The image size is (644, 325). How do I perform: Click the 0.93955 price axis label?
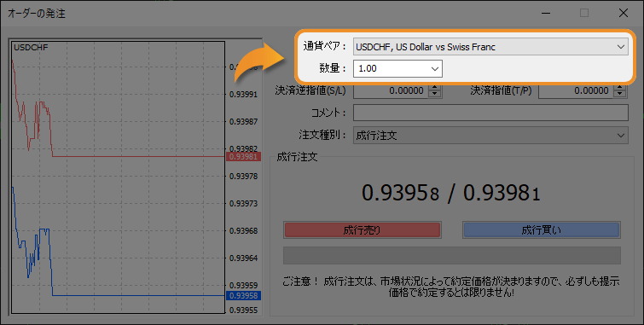tap(244, 310)
